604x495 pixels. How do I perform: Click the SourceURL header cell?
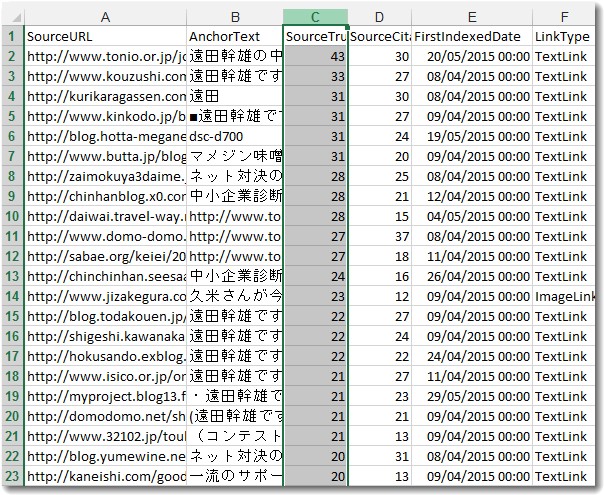105,37
